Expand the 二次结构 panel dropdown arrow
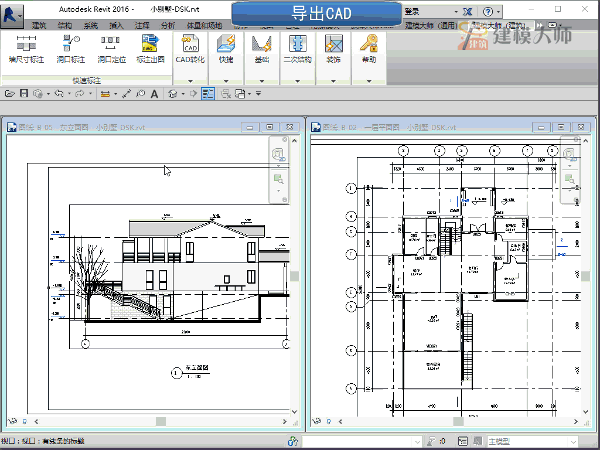This screenshot has width=600, height=450. (x=297, y=81)
